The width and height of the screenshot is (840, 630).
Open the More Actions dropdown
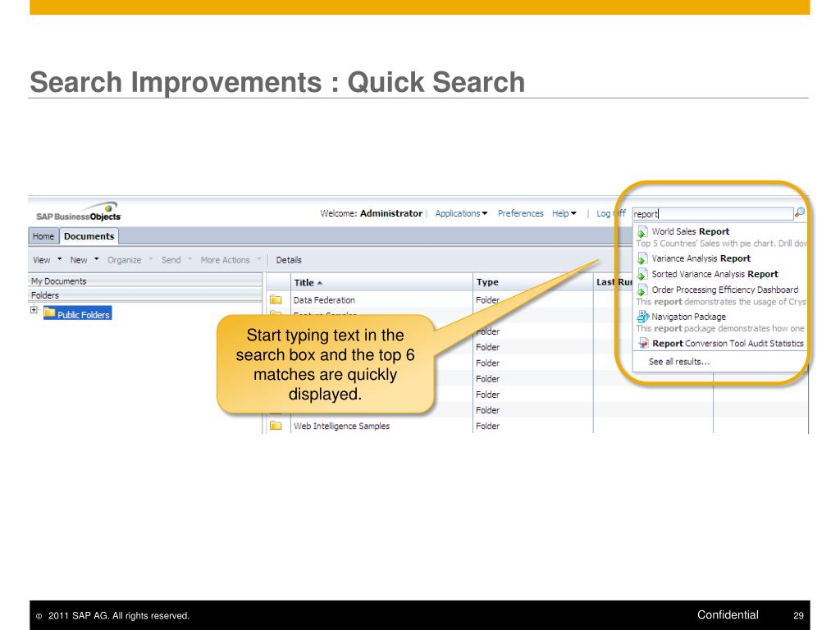pos(231,260)
